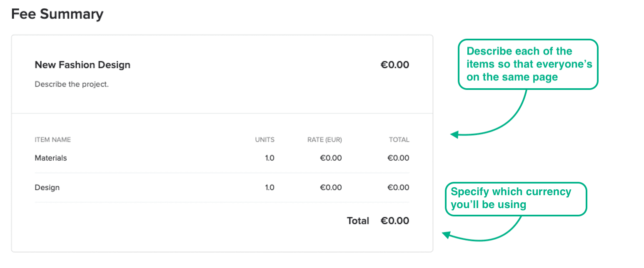This screenshot has width=644, height=268.
Task: Select the Materials row total amount
Action: 398,158
